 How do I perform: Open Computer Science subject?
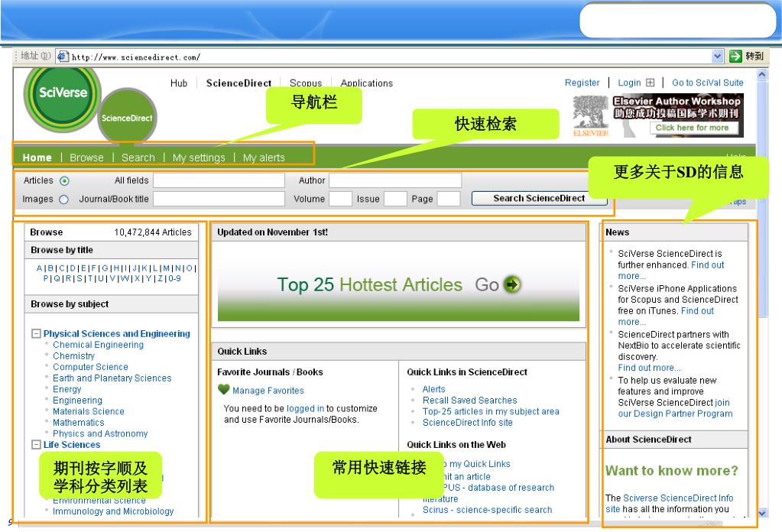coord(90,367)
